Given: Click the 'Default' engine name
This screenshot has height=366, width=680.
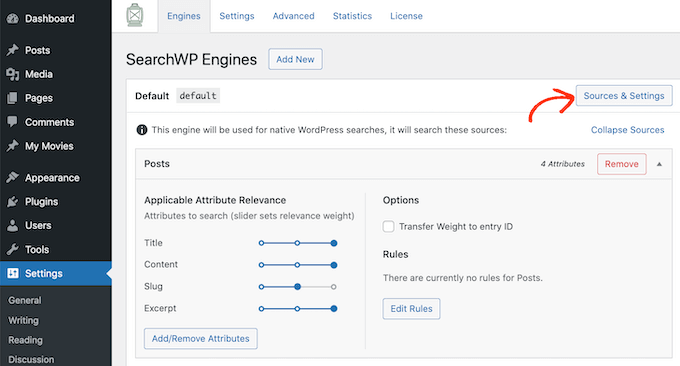Looking at the screenshot, I should point(152,96).
